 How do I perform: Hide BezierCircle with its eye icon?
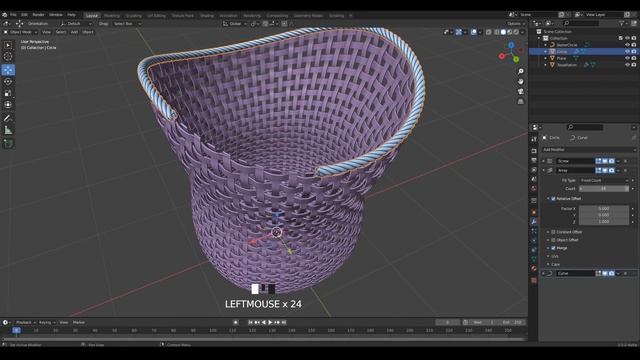pos(627,45)
